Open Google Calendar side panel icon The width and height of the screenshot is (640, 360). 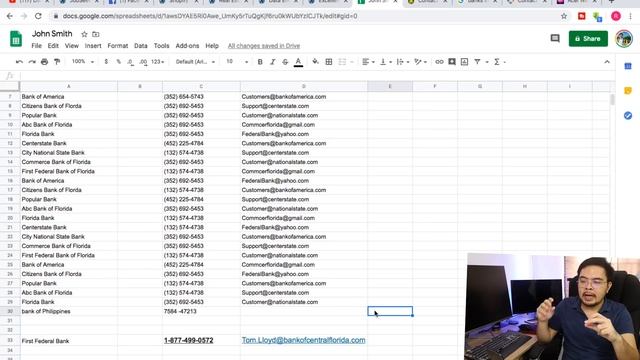[628, 66]
